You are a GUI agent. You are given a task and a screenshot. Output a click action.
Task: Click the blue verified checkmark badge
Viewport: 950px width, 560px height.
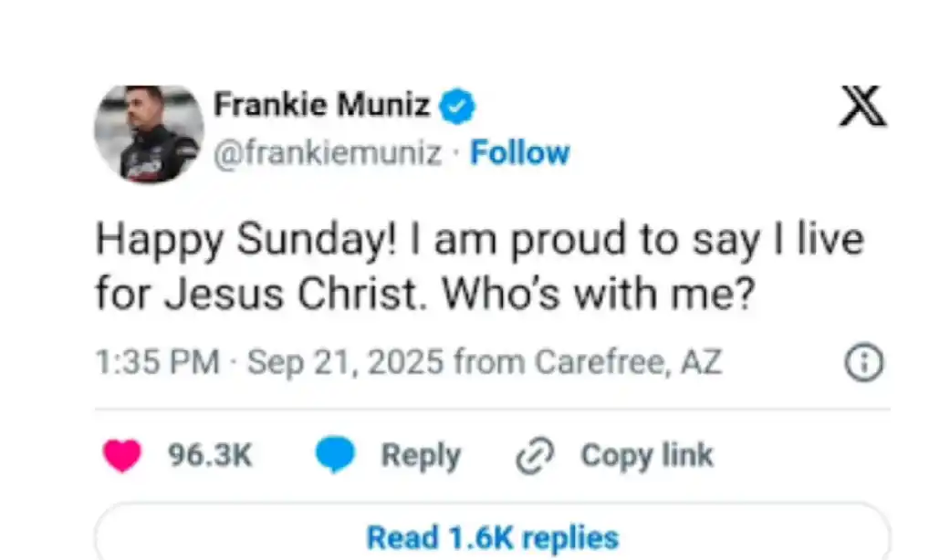point(458,108)
